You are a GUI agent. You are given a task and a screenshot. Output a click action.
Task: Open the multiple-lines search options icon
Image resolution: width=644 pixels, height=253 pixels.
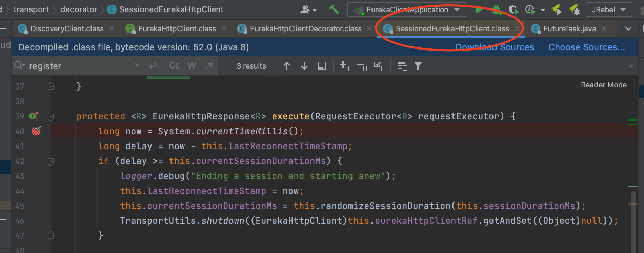[402, 66]
